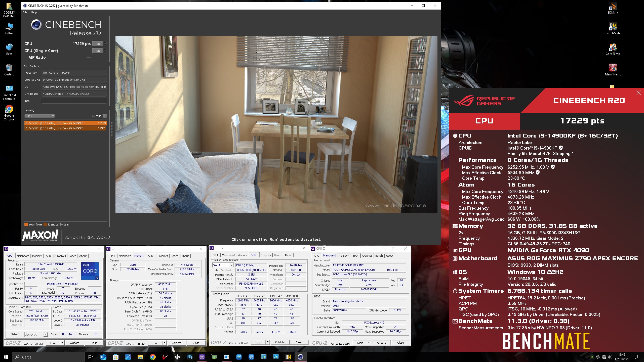
Task: Click the rendered room image in Cinebench
Action: pyautogui.click(x=276, y=125)
